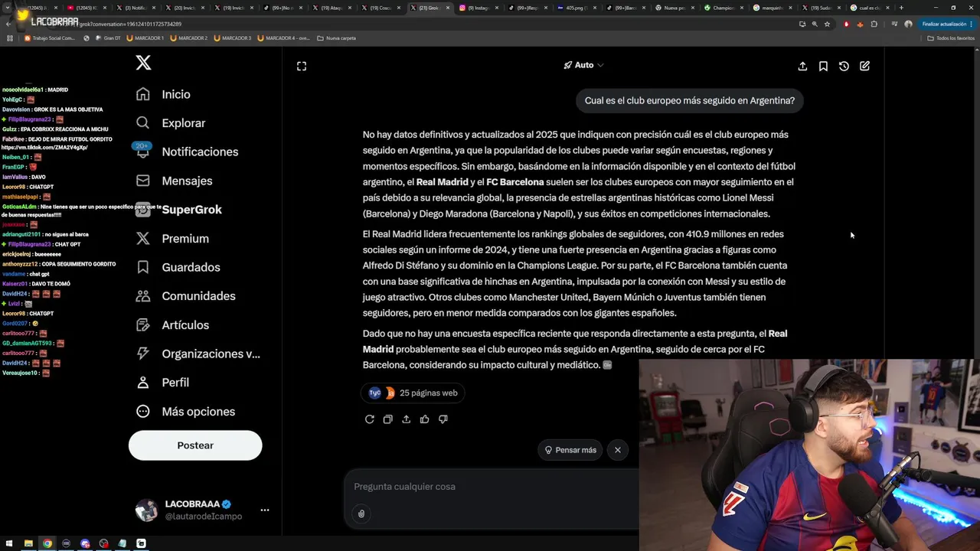Open Más opciones menu
This screenshot has width=980, height=551.
pos(185,412)
